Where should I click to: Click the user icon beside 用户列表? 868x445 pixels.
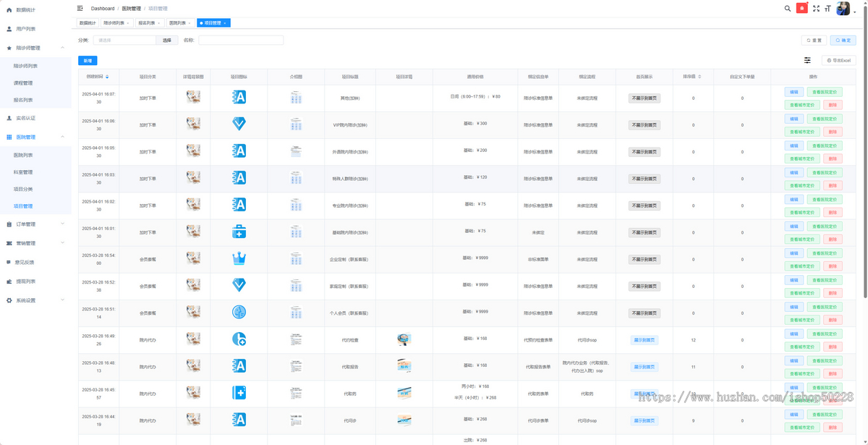9,29
